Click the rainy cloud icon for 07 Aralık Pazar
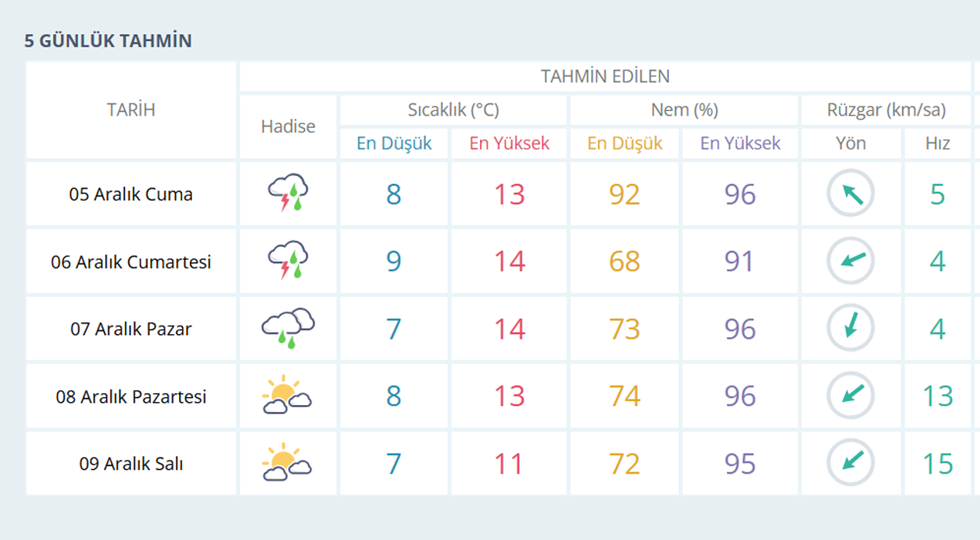Viewport: 980px width, 540px height. (x=288, y=329)
